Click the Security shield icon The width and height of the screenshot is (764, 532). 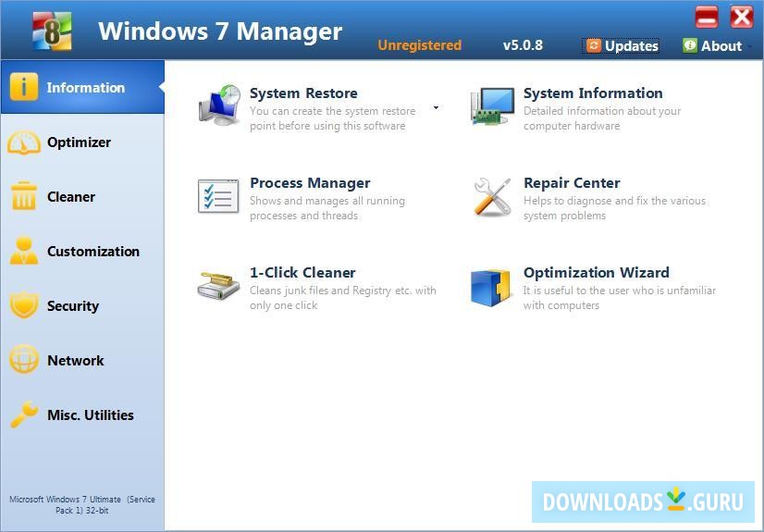click(24, 305)
